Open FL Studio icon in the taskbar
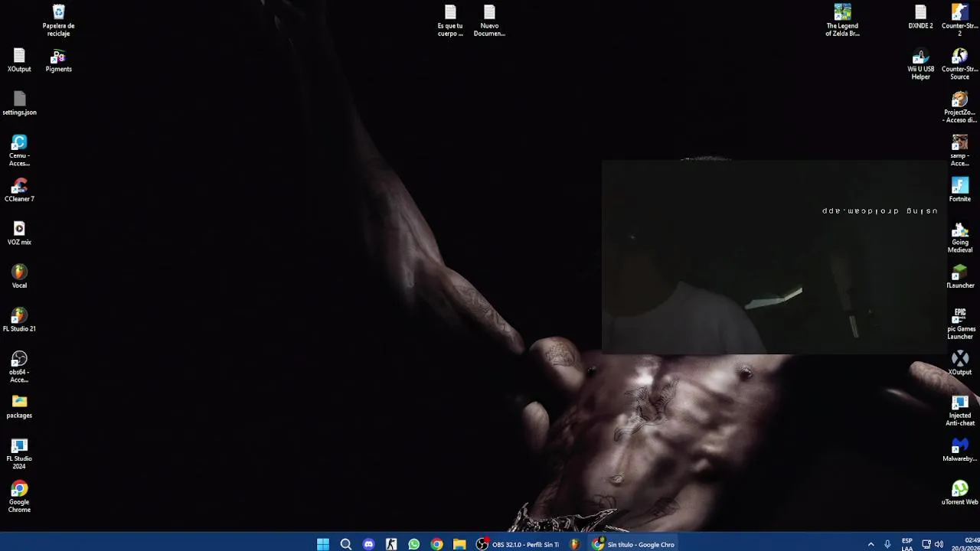Viewport: 980px width, 551px height. (x=574, y=544)
